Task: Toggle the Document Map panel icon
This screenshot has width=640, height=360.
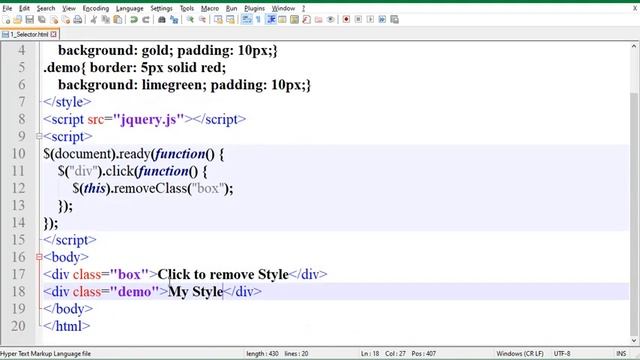Action: coord(294,20)
